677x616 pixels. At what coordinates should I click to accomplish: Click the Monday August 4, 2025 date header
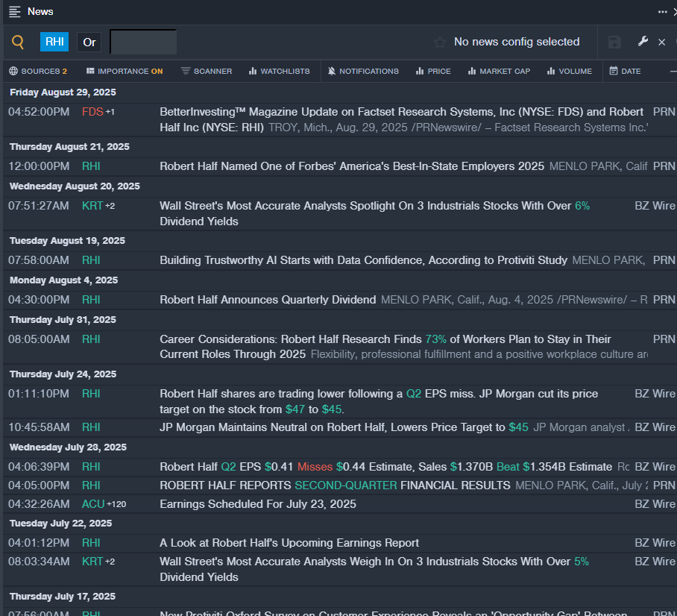click(64, 280)
